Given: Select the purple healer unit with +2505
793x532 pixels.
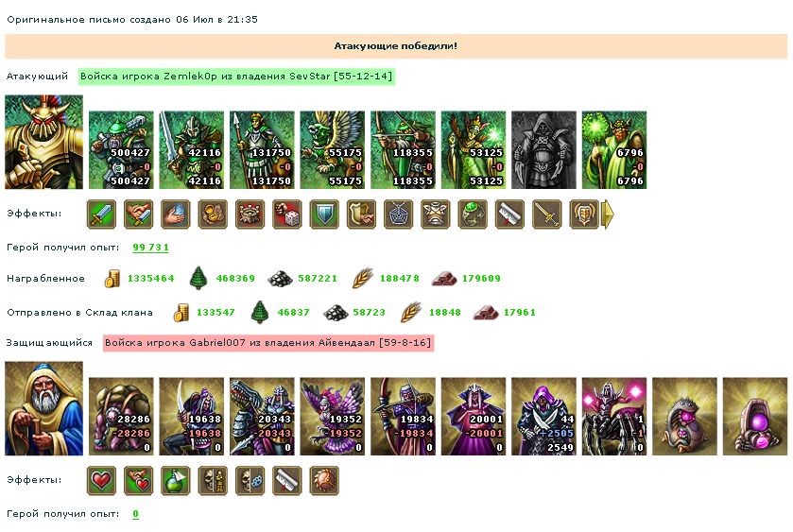Looking at the screenshot, I should 543,416.
